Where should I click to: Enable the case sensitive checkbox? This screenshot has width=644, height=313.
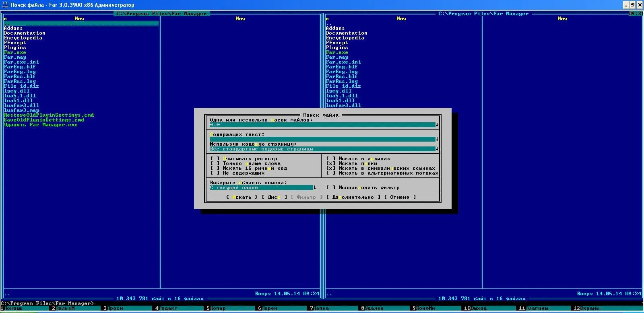point(215,159)
